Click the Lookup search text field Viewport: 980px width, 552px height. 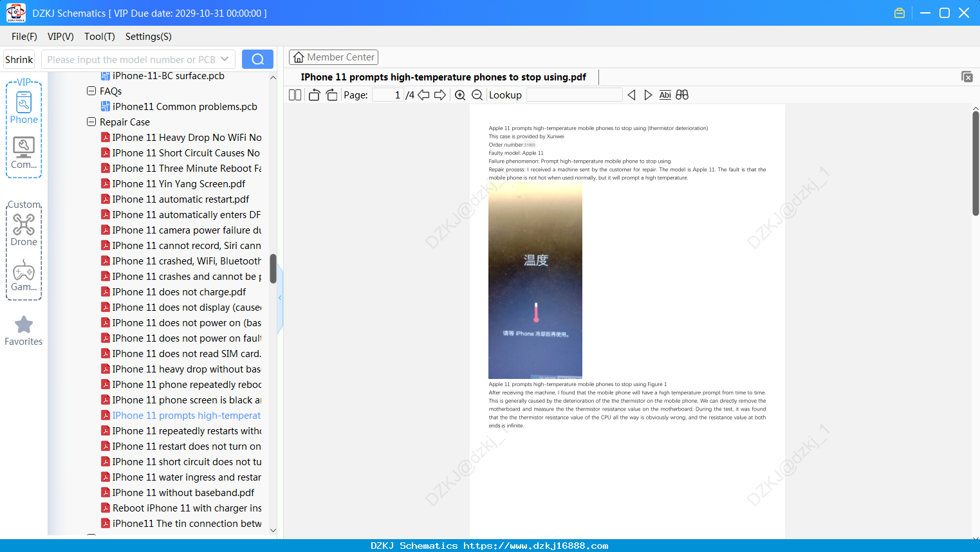575,95
